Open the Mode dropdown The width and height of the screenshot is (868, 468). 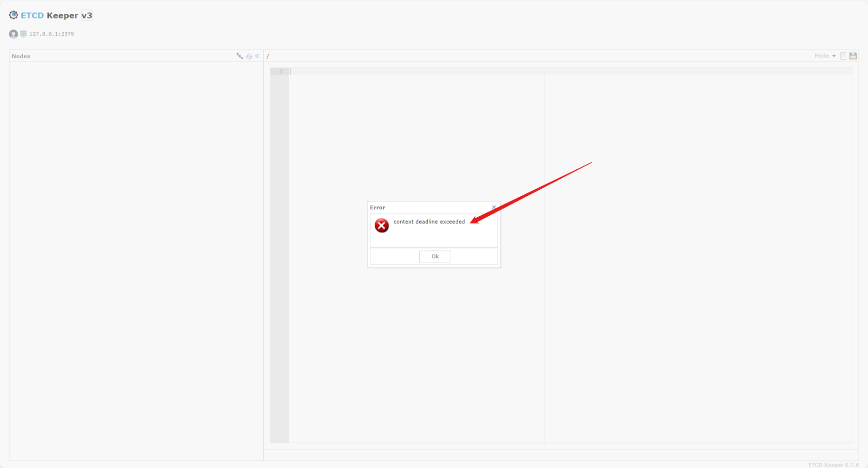(x=825, y=56)
